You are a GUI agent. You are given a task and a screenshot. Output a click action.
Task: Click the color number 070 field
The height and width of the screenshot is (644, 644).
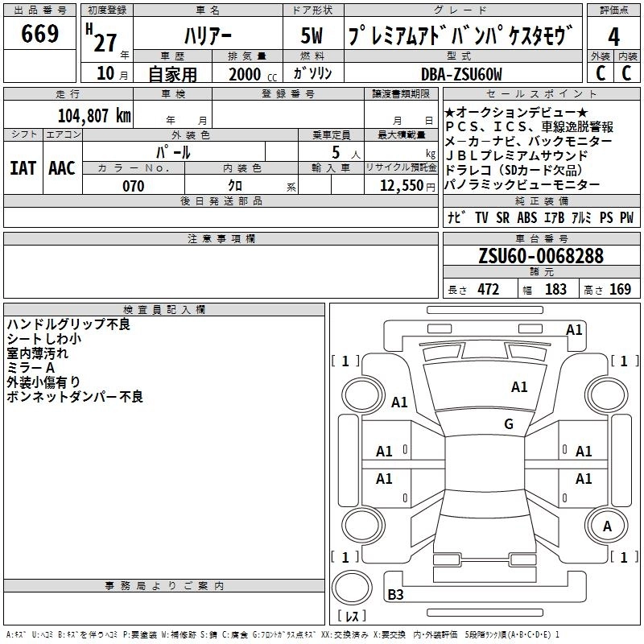point(133,186)
